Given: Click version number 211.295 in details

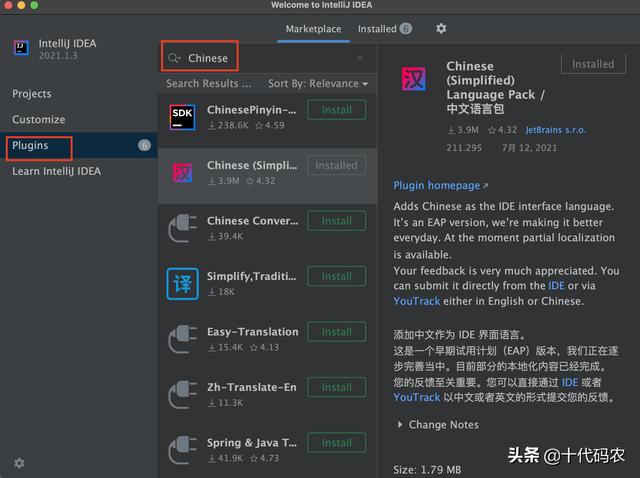Looking at the screenshot, I should 464,148.
